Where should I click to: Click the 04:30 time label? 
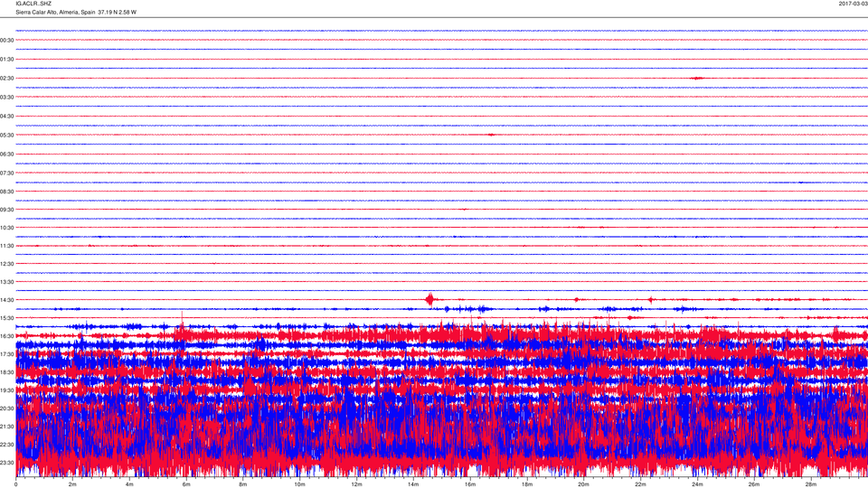pos(7,117)
